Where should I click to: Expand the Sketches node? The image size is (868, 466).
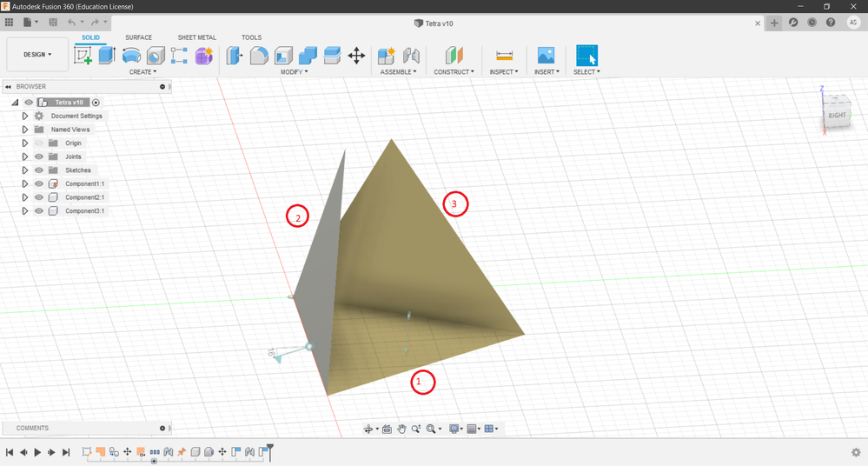click(25, 170)
